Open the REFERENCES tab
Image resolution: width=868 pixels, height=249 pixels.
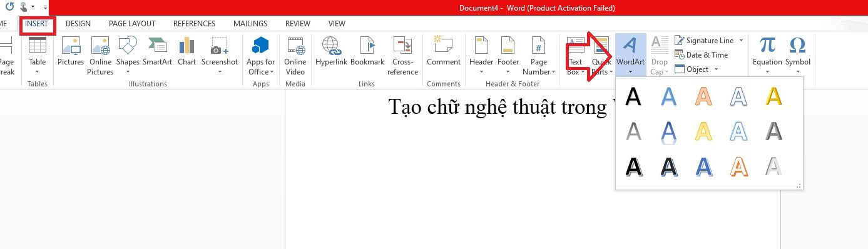click(194, 24)
